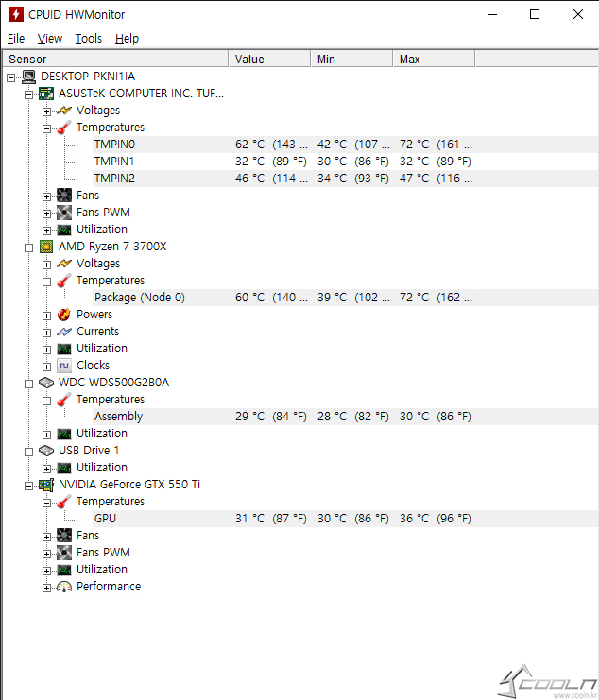Click the Clocks square-wave icon
The image size is (599, 700).
coord(64,366)
